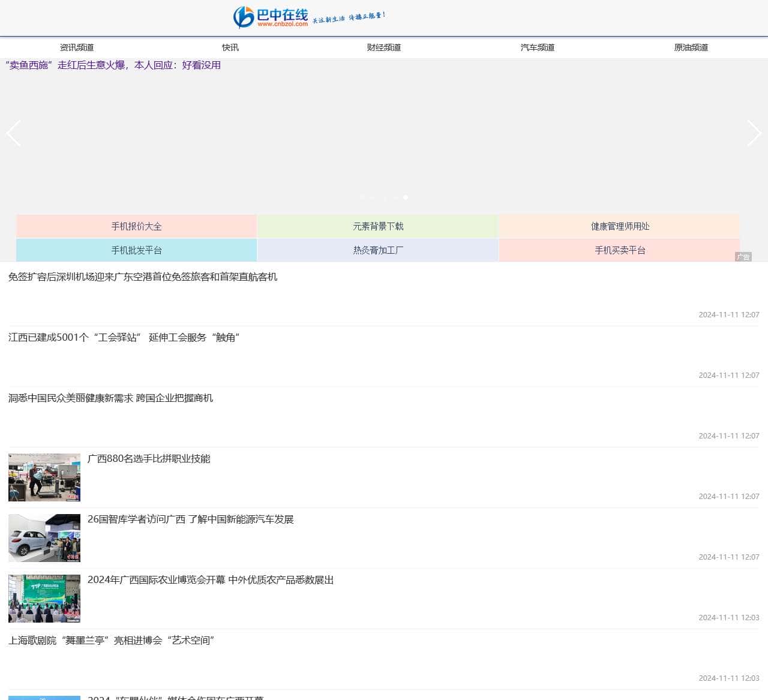Click the 巴中在线 logo
The height and width of the screenshot is (700, 768).
point(310,17)
